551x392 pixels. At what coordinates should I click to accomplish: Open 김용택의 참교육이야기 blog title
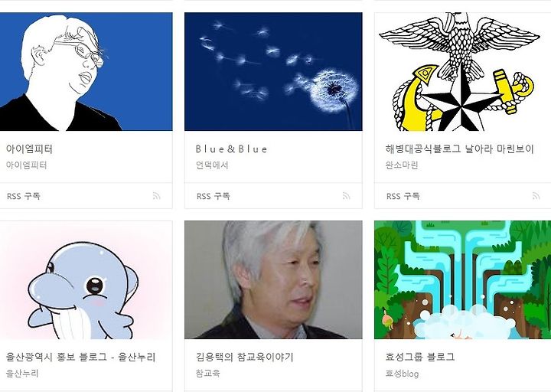[x=245, y=358]
